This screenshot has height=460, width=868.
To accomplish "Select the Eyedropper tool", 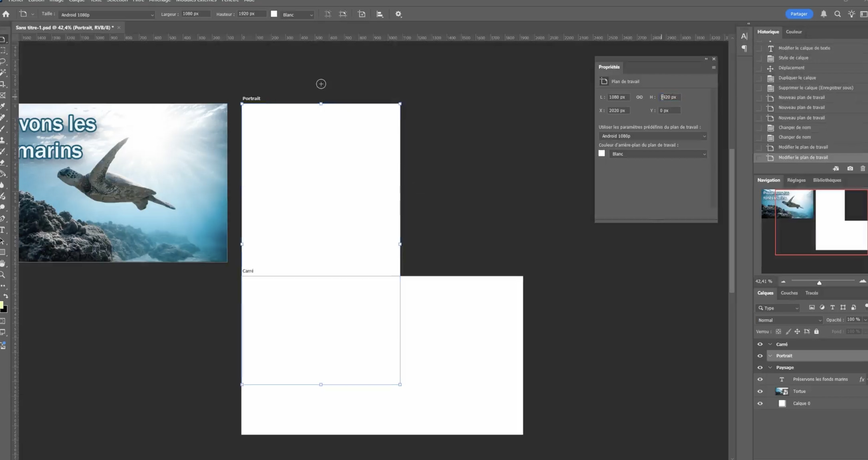I will [x=2, y=106].
